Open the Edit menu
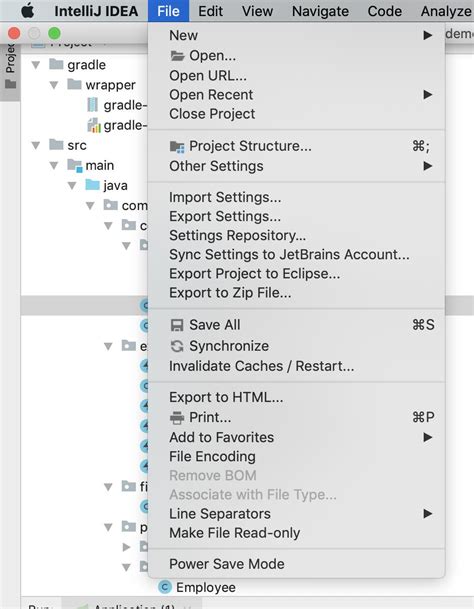474x609 pixels. click(x=210, y=11)
